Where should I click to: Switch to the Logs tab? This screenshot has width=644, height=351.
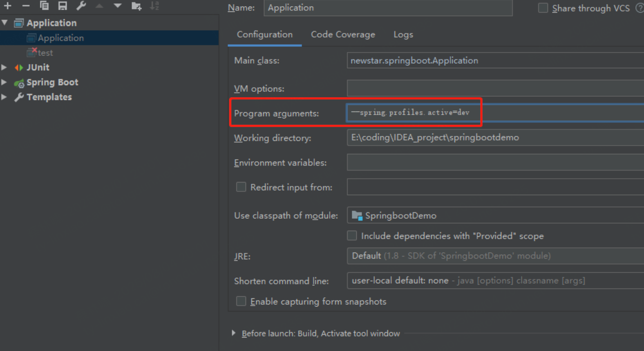click(403, 35)
